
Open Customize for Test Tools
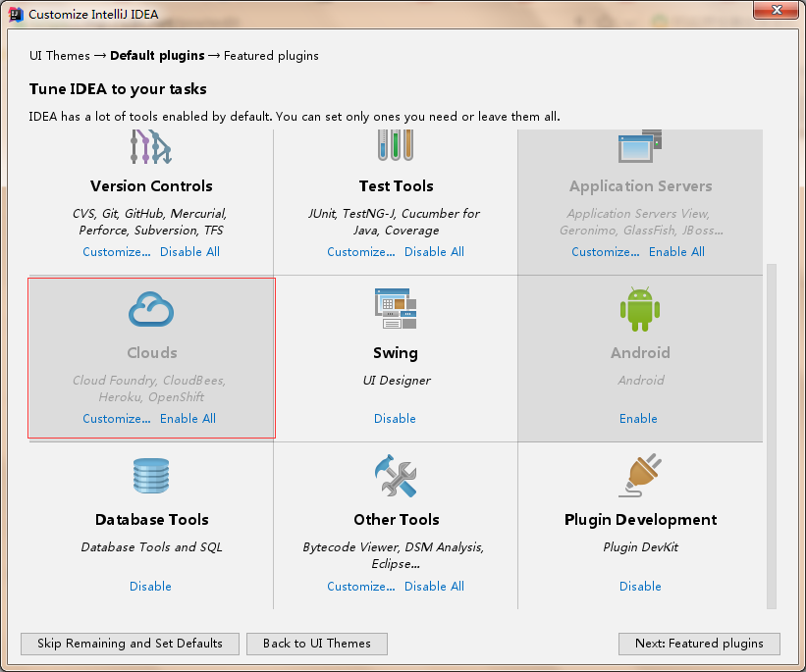361,252
